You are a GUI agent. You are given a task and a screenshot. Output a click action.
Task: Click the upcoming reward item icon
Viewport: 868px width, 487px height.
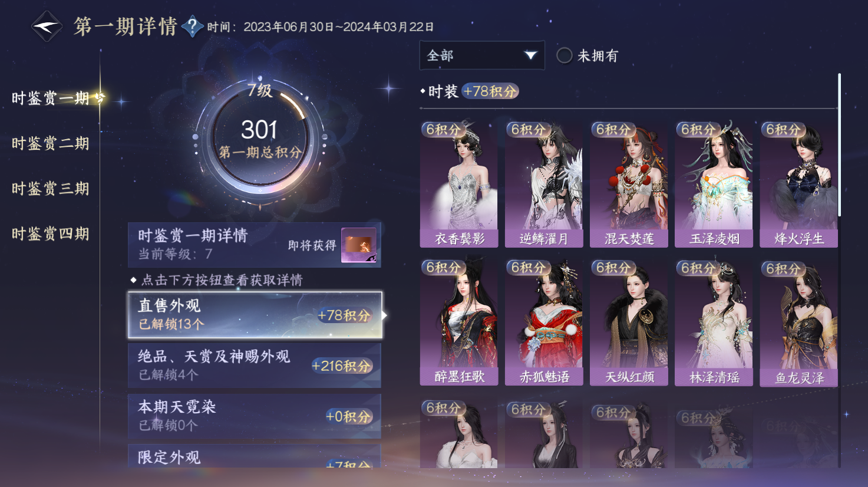(x=359, y=245)
